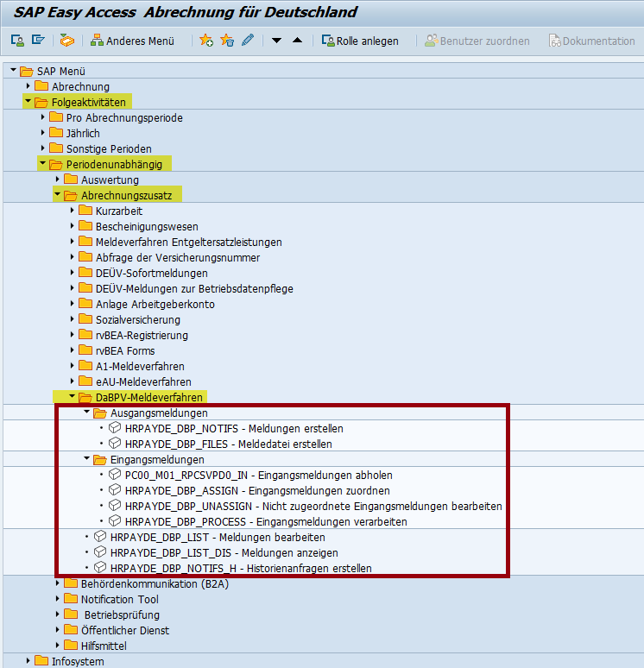Expand the Auswertung folder
This screenshot has width=644, height=668.
point(58,180)
